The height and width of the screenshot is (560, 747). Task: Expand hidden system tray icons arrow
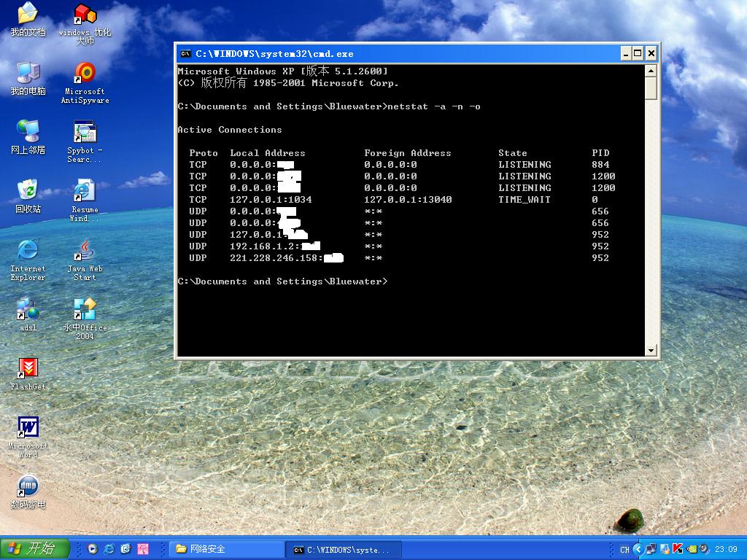click(638, 549)
